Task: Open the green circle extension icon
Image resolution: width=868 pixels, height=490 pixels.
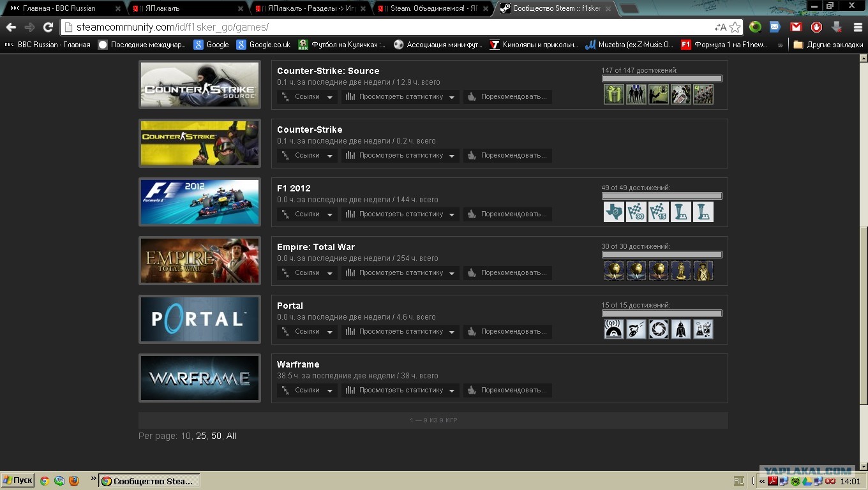Action: click(755, 27)
